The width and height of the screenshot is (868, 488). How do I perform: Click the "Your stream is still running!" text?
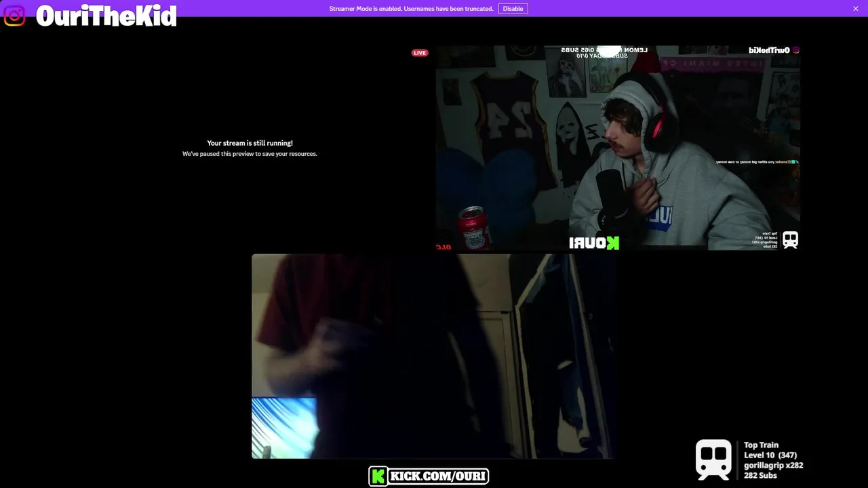(x=250, y=143)
